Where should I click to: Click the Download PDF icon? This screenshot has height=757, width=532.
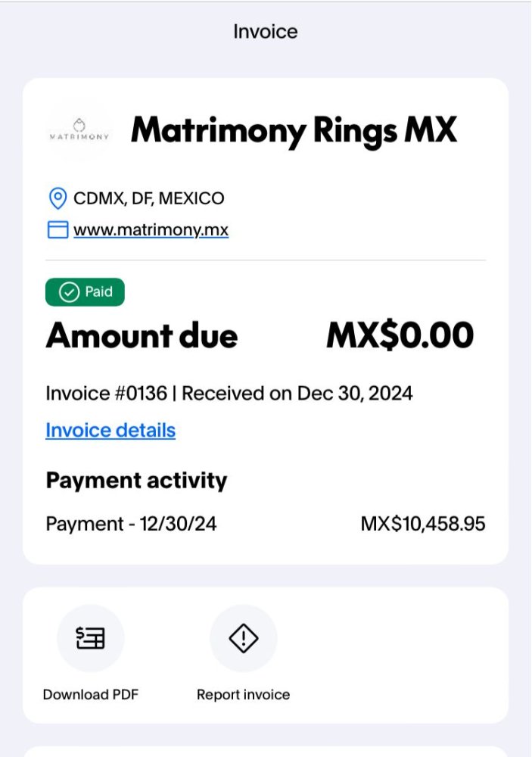[90, 637]
